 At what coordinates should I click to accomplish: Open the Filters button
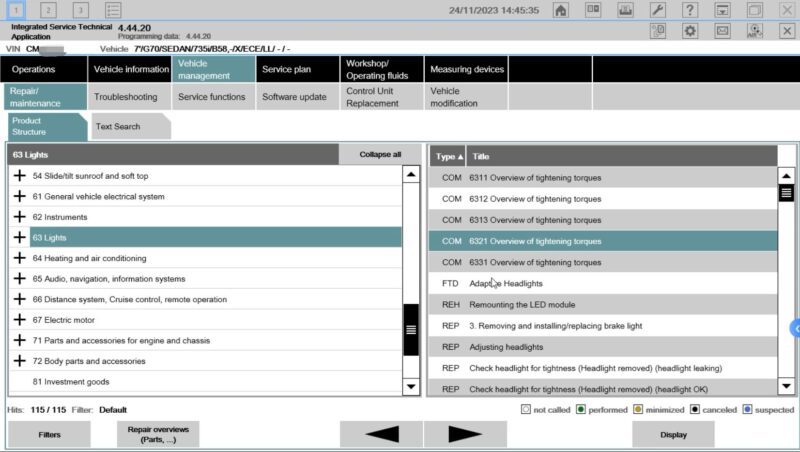click(49, 435)
